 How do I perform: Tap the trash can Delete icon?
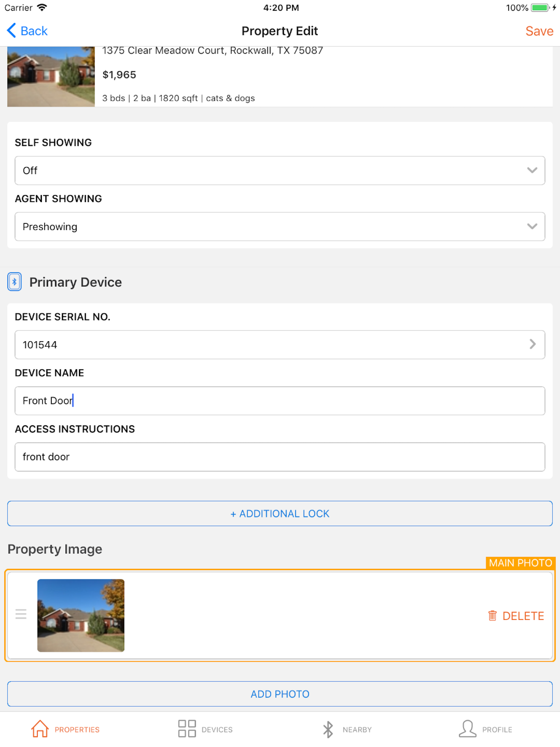(x=492, y=616)
